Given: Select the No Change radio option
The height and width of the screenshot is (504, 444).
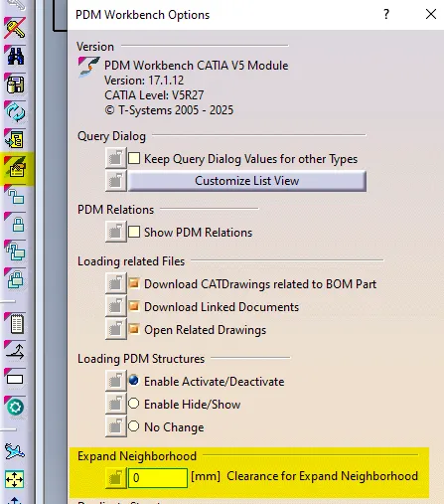Looking at the screenshot, I should (134, 426).
